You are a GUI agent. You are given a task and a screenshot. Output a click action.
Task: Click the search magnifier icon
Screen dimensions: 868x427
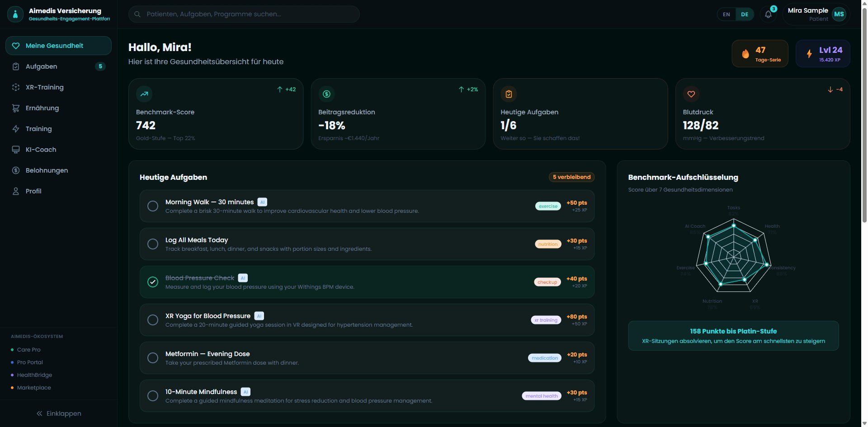[137, 14]
